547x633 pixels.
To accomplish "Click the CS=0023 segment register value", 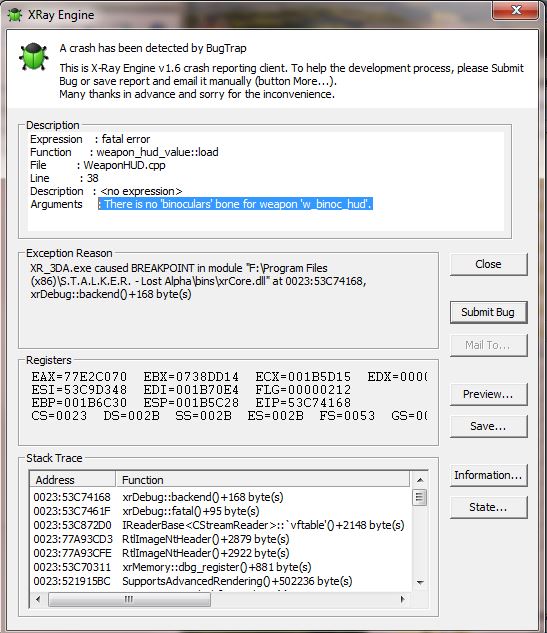I will coord(59,416).
